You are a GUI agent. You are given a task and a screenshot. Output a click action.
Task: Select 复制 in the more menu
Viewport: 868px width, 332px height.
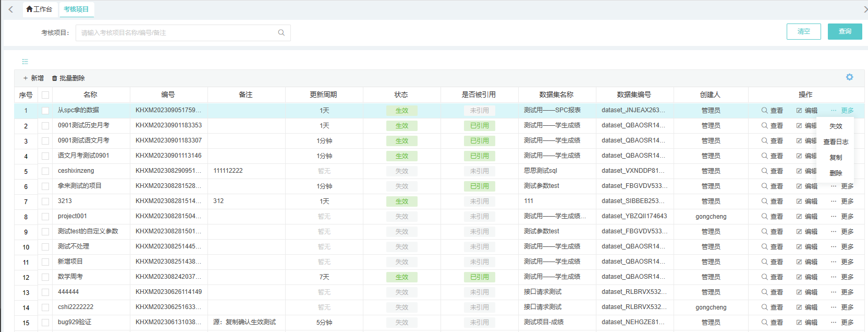[836, 158]
